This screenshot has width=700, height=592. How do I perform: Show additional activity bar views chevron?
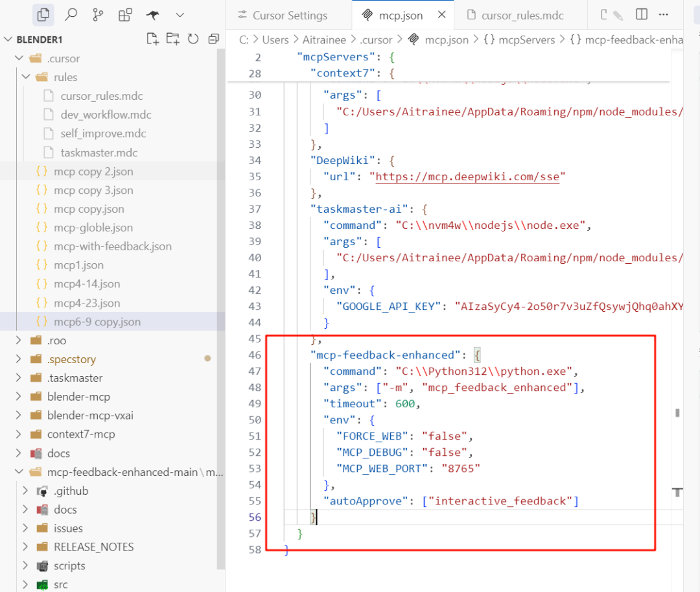click(x=180, y=14)
